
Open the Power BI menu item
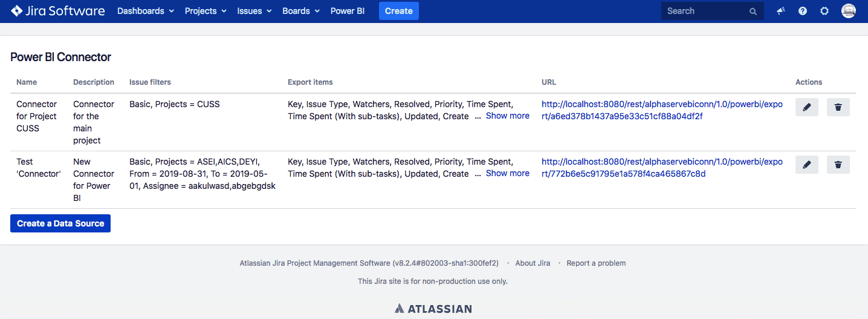(348, 11)
